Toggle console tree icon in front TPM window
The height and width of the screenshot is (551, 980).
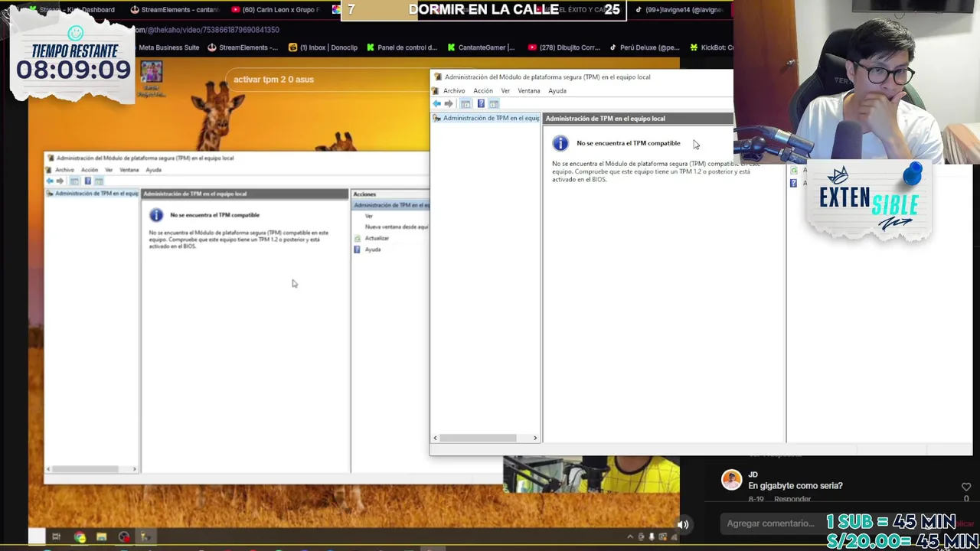pyautogui.click(x=465, y=104)
